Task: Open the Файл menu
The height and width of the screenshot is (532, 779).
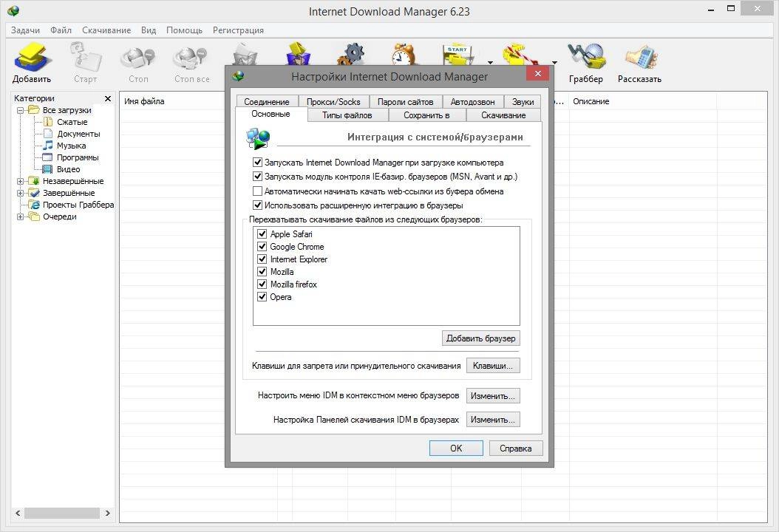Action: click(x=61, y=30)
